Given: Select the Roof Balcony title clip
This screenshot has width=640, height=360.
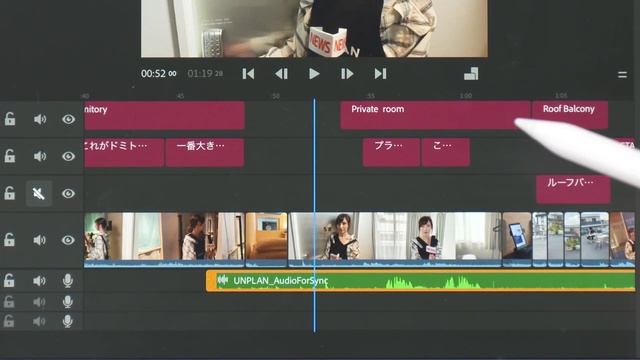Looking at the screenshot, I should 570,116.
